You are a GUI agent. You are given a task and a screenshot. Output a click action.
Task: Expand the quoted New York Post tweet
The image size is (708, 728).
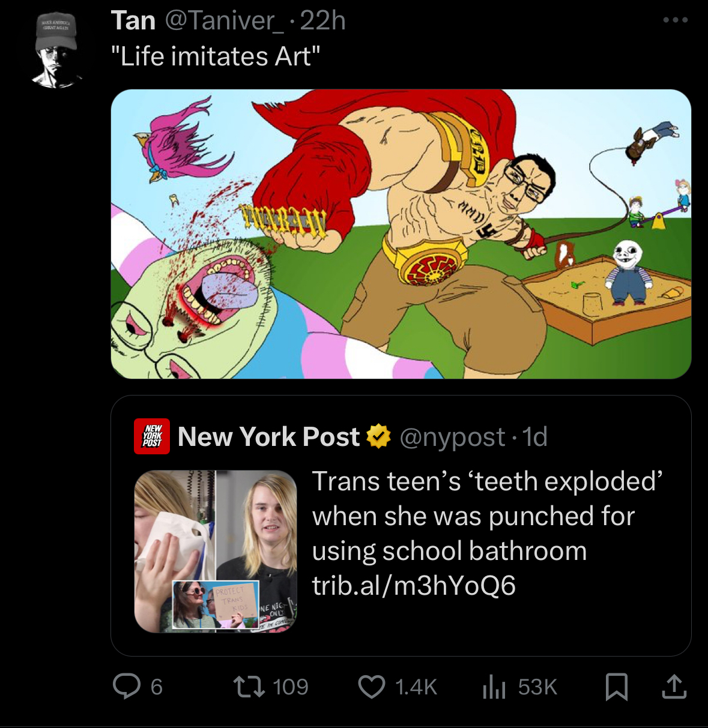tap(401, 525)
